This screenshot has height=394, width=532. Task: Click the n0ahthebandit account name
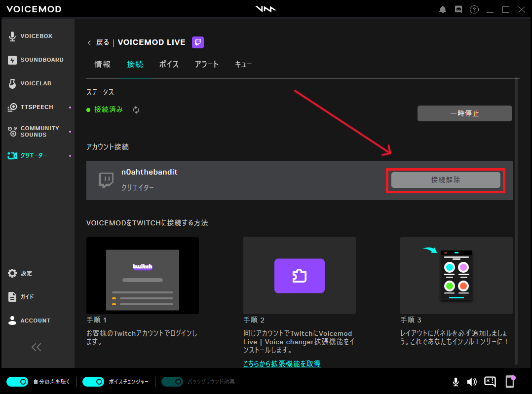click(x=149, y=172)
